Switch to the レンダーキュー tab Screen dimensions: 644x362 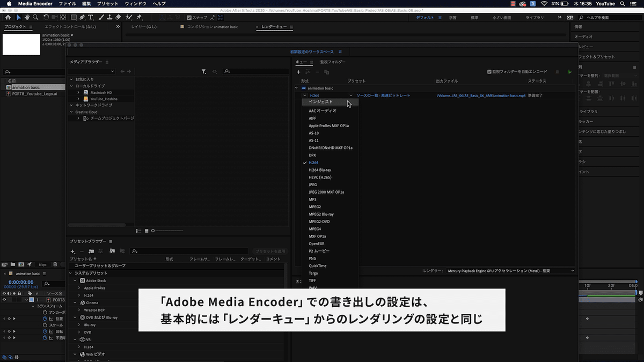[x=274, y=26]
